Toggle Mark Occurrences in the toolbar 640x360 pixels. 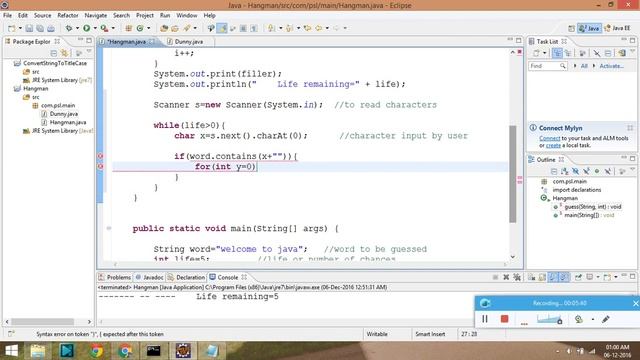tap(222, 28)
